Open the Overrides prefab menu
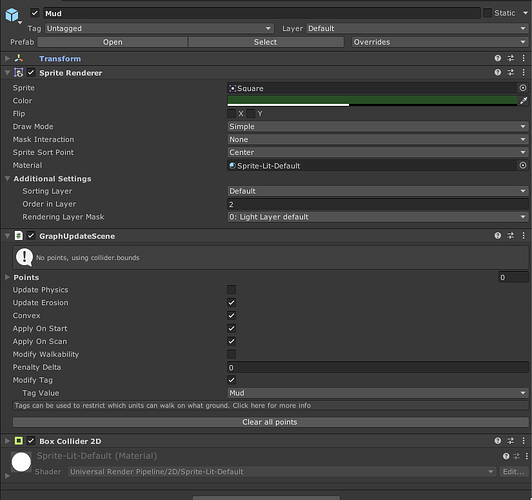The height and width of the screenshot is (500, 532). pos(440,42)
